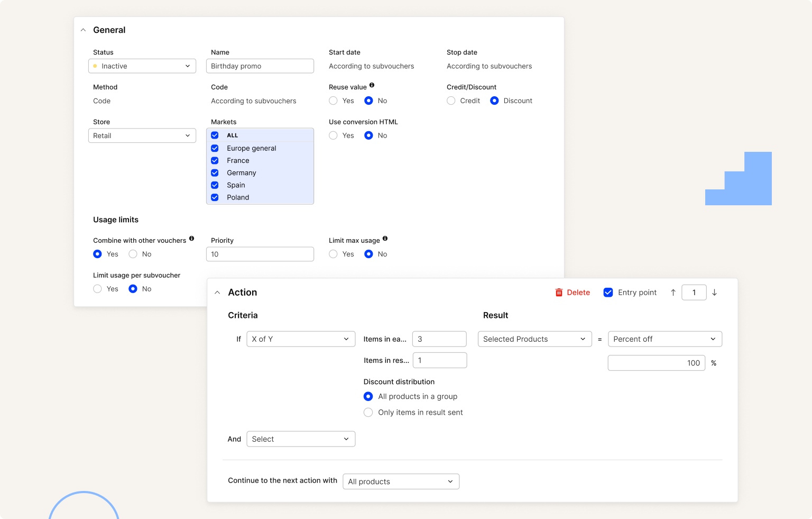Uncheck the France market checkbox
The width and height of the screenshot is (812, 519).
215,160
